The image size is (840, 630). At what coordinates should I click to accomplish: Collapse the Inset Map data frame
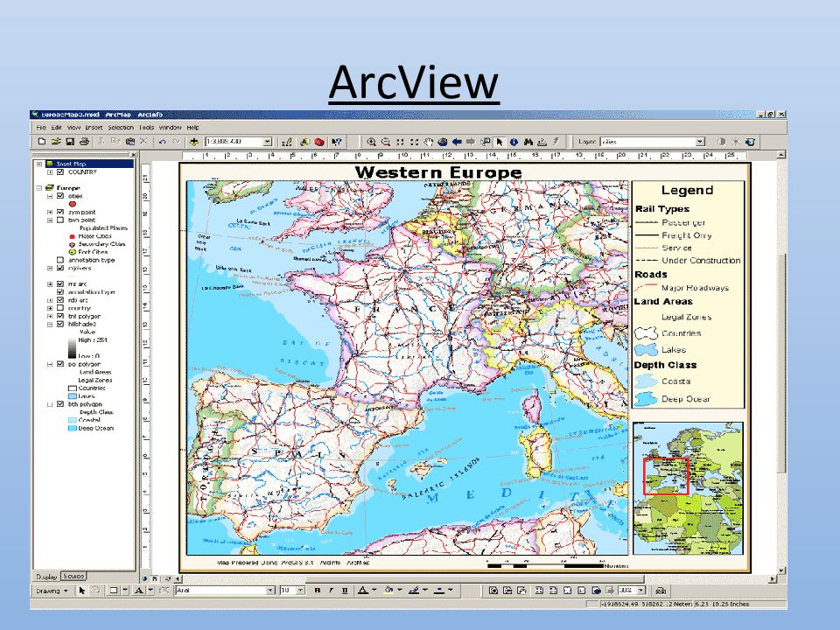[x=39, y=164]
